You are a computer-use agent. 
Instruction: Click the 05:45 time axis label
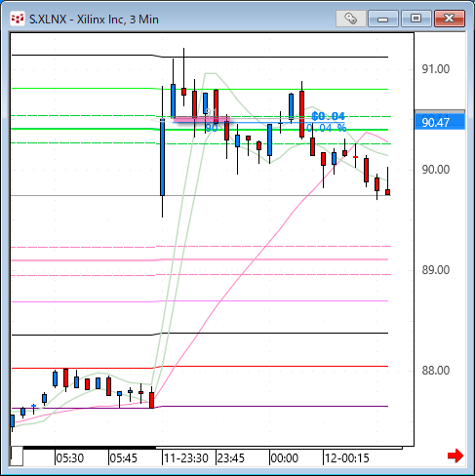(x=124, y=458)
